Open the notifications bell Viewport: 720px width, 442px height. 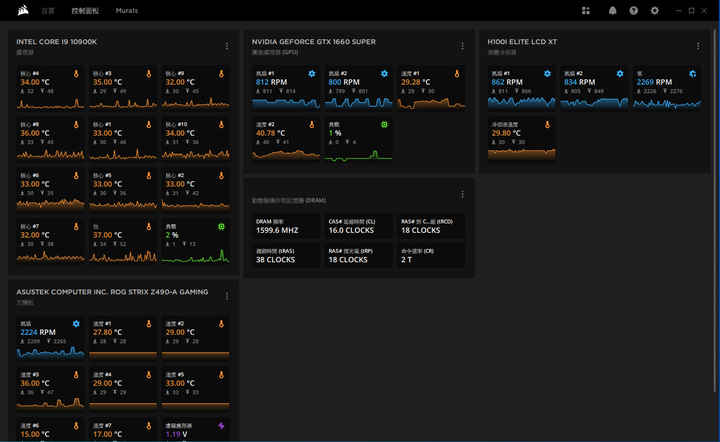[x=613, y=11]
